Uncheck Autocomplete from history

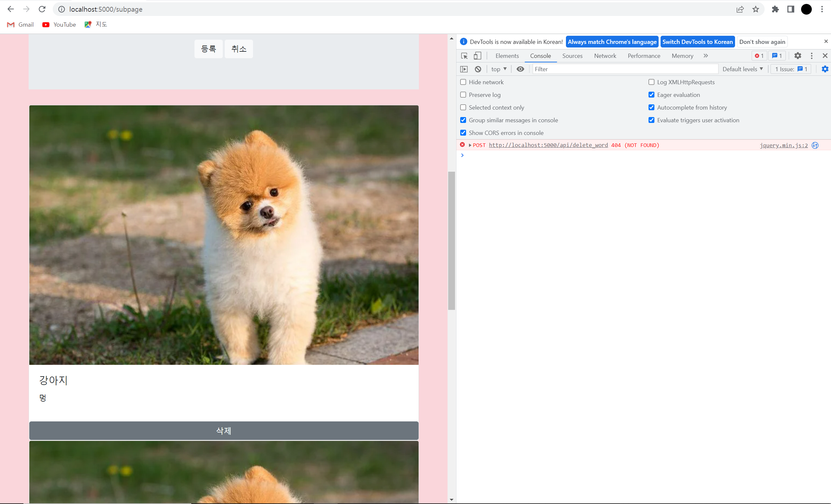pyautogui.click(x=651, y=108)
